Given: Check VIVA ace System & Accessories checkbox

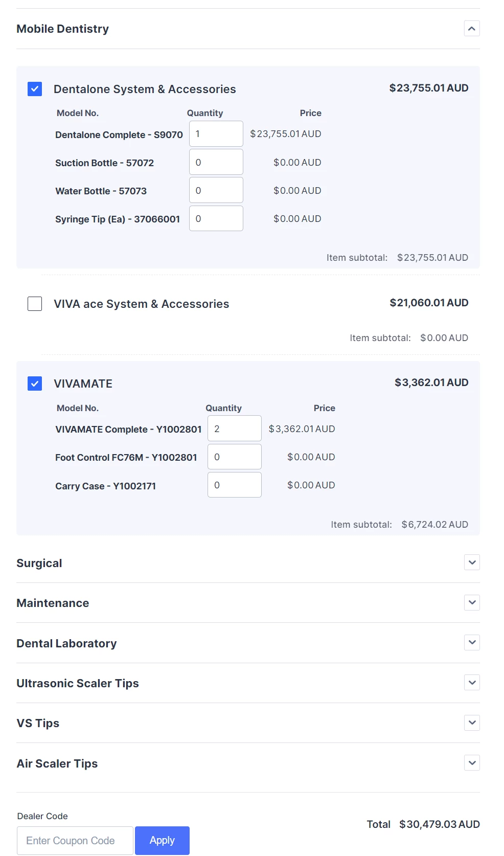Looking at the screenshot, I should click(35, 304).
